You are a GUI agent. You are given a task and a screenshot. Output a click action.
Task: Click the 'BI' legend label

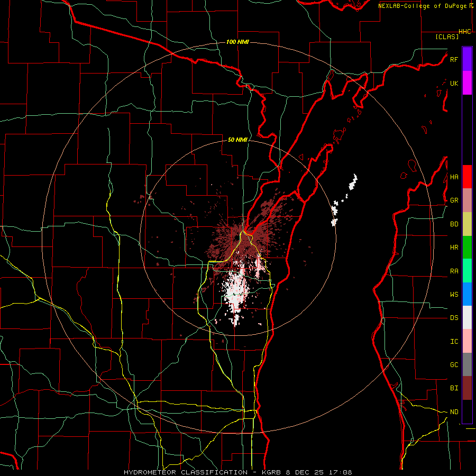(454, 388)
